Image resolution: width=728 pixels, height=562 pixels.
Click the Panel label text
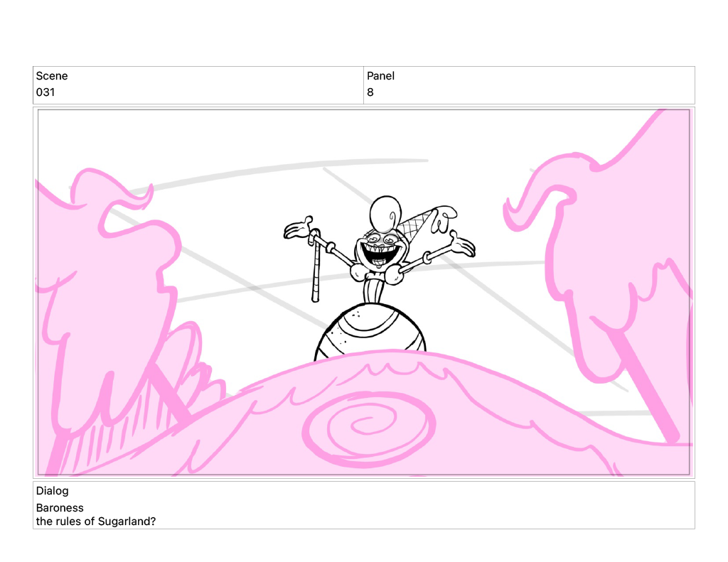380,76
